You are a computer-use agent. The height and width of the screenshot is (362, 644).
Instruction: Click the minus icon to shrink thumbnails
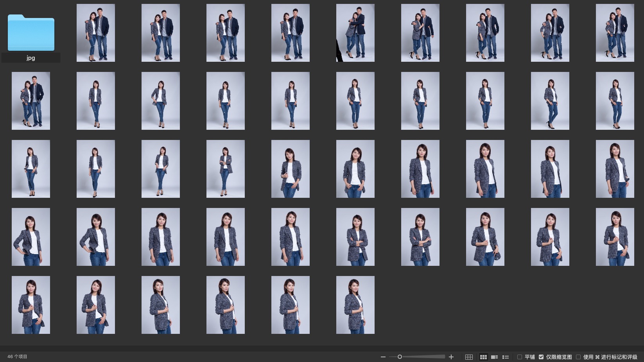[x=383, y=357]
